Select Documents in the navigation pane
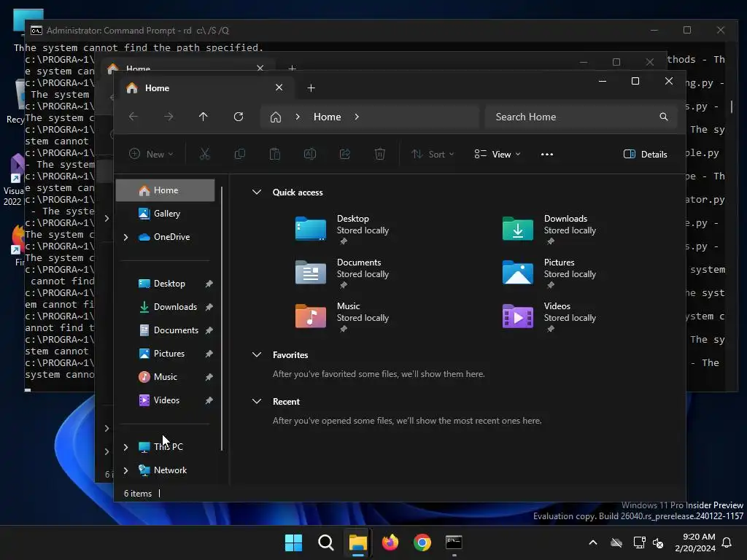The width and height of the screenshot is (747, 560). (166, 330)
